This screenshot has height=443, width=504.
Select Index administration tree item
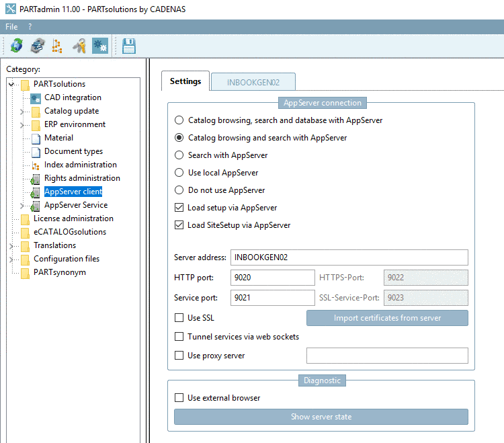coord(81,165)
